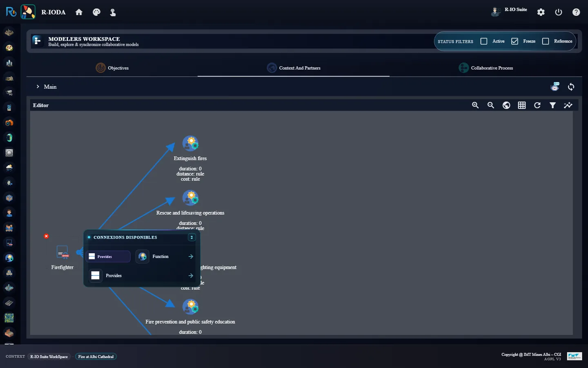Click the power logout icon
The width and height of the screenshot is (588, 368).
tap(559, 12)
